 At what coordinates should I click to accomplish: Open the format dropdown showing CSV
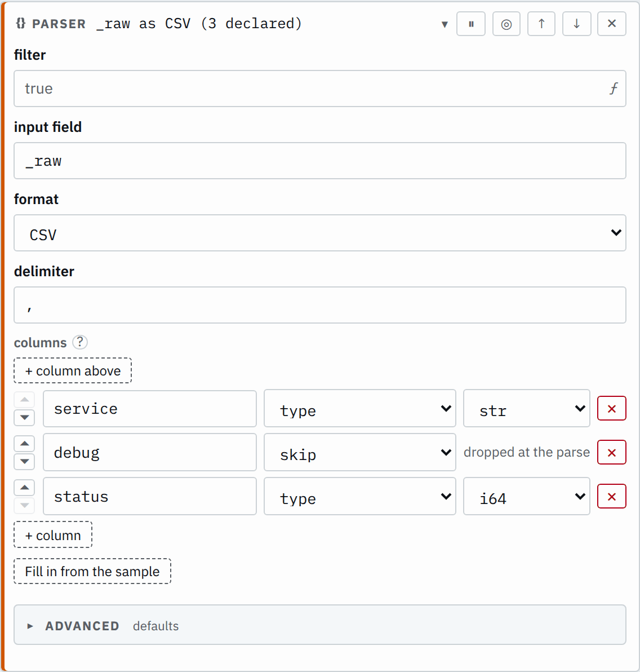[320, 233]
